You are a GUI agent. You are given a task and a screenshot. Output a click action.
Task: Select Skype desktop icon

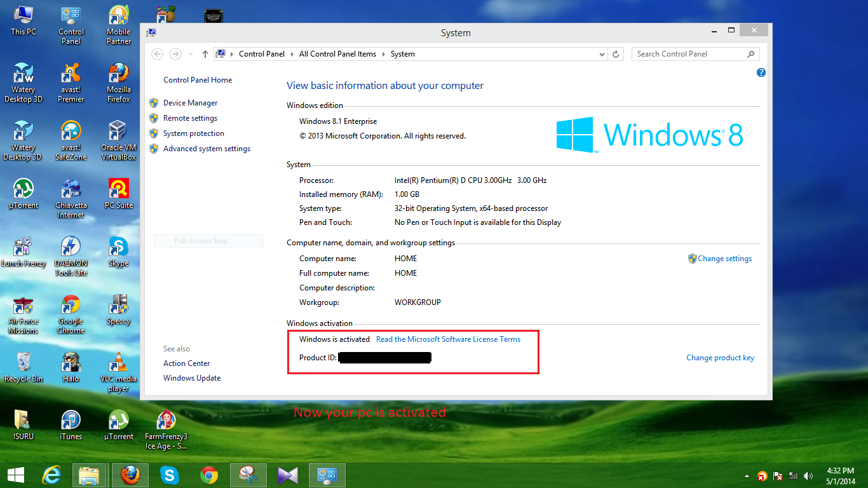119,252
